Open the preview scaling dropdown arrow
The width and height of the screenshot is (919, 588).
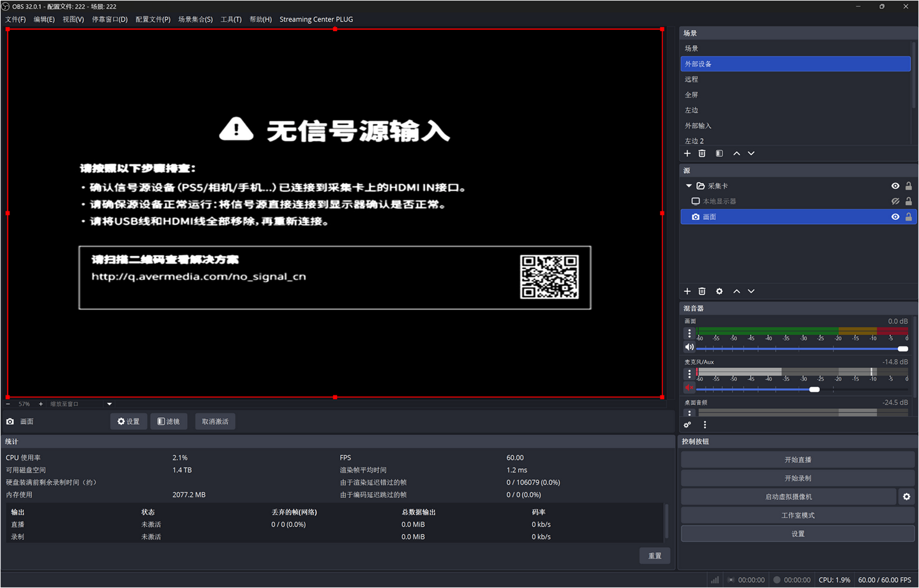click(x=109, y=404)
